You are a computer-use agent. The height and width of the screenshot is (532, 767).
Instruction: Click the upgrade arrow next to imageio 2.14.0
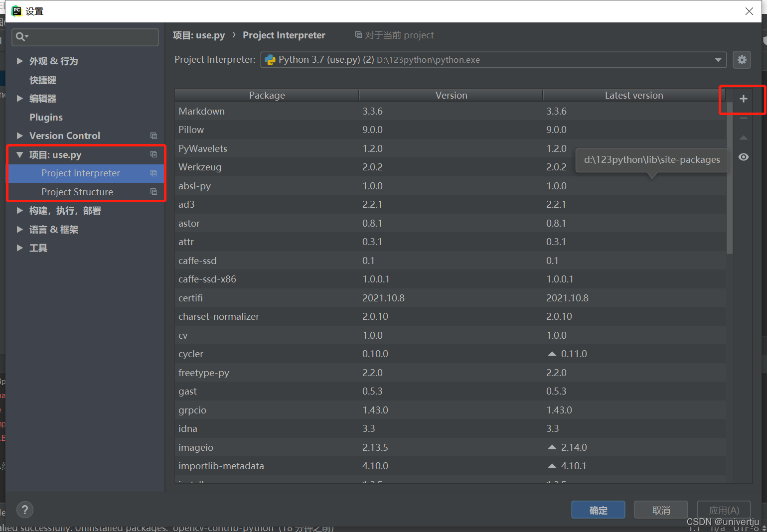552,447
